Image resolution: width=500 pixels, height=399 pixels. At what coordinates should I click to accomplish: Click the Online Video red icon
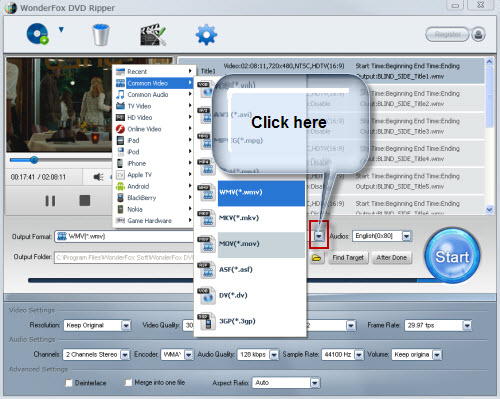(x=120, y=129)
